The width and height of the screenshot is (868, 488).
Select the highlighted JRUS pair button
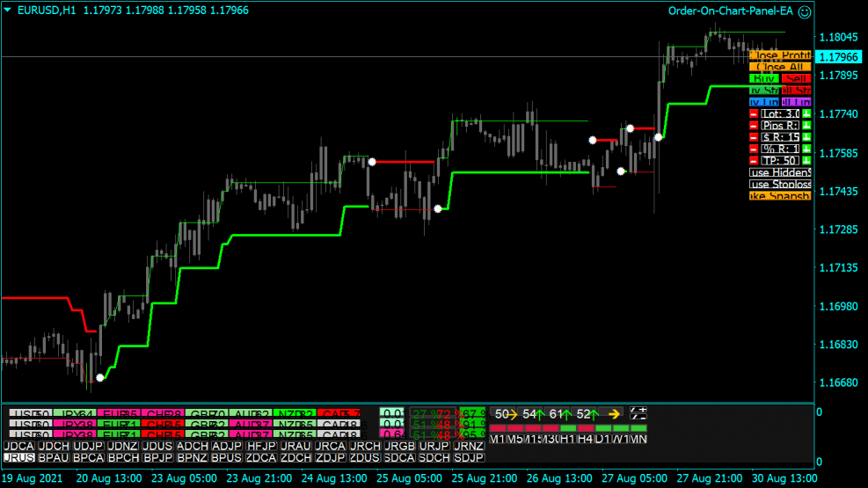[18, 457]
